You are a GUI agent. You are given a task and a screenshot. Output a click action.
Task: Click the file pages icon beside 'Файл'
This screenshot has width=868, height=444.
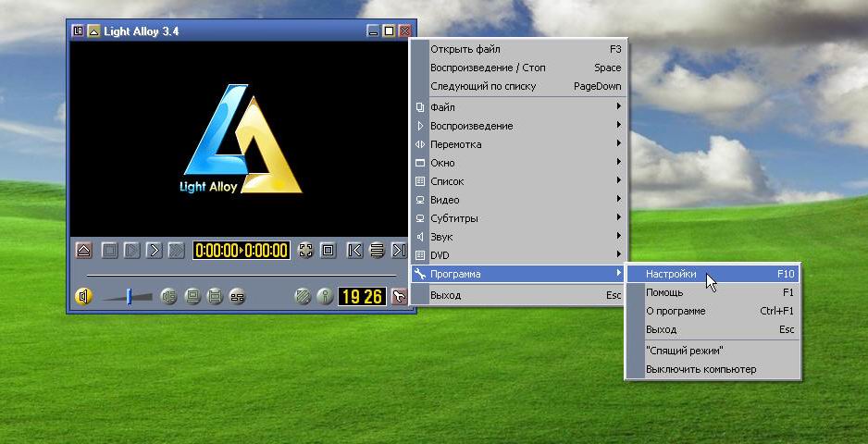pyautogui.click(x=419, y=107)
